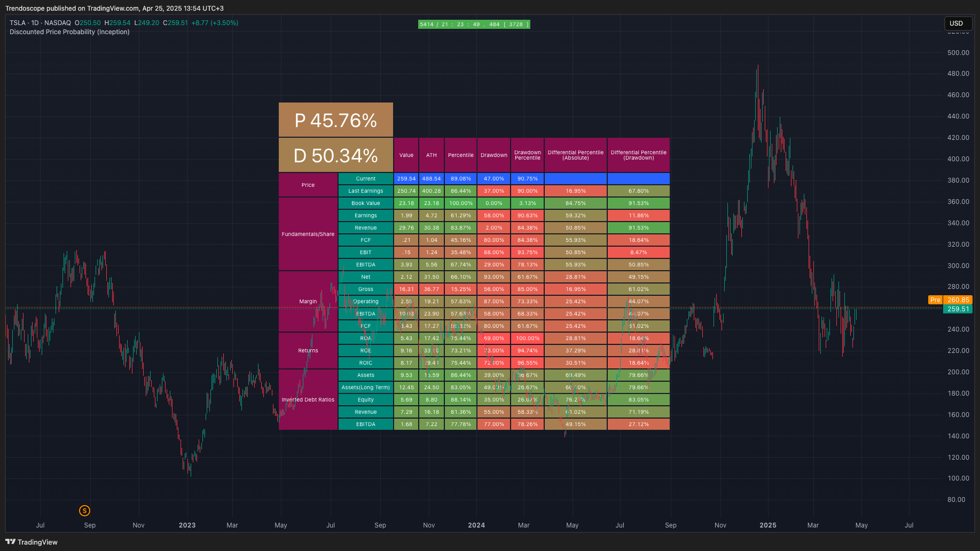Click the Book Value row label
The image size is (980, 551).
point(366,203)
